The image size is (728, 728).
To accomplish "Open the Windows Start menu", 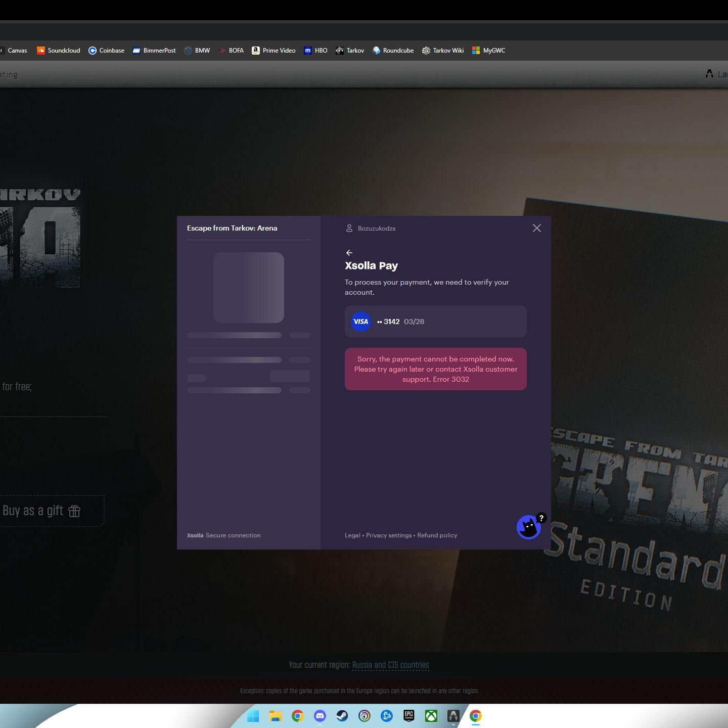I will 253,716.
